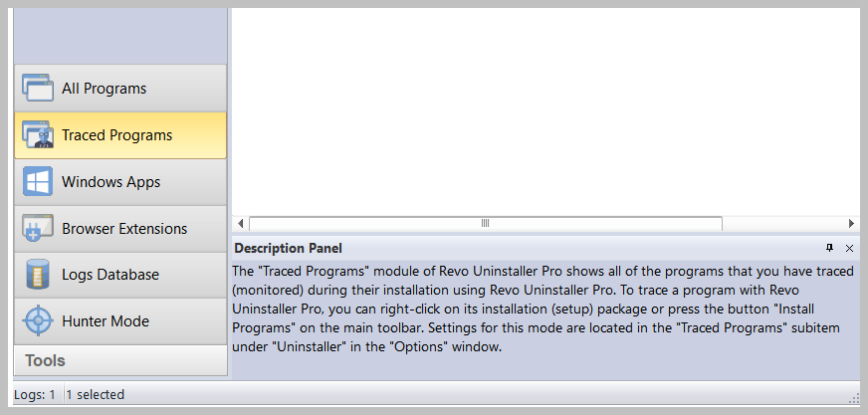Select Browser Extensions label
This screenshot has height=415, width=868.
pos(124,229)
